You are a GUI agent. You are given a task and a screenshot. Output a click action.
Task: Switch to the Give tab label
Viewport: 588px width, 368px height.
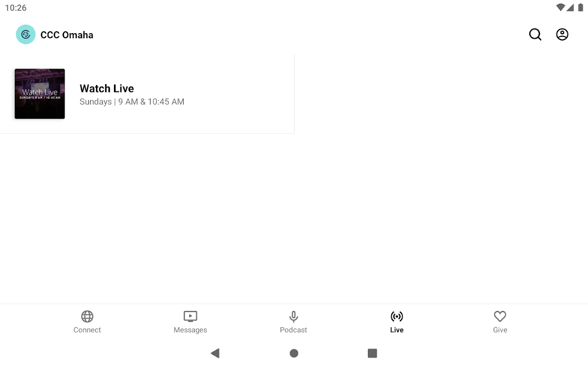[500, 330]
